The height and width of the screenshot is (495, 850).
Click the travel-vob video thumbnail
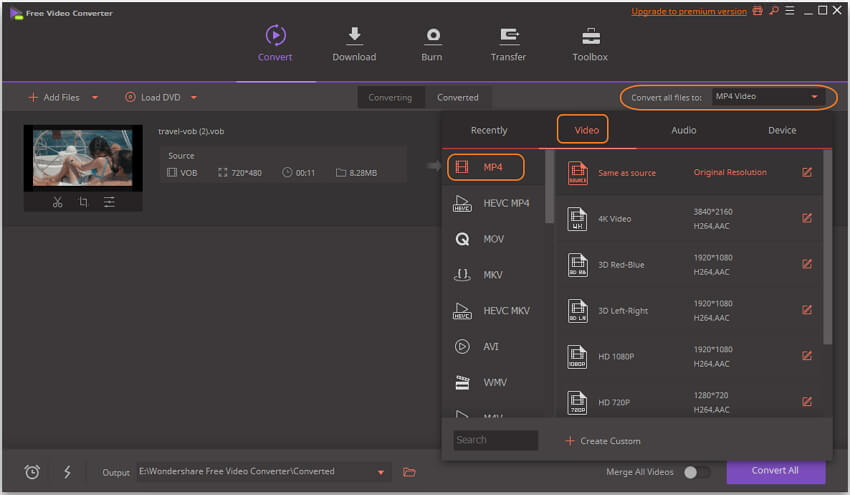click(x=83, y=158)
